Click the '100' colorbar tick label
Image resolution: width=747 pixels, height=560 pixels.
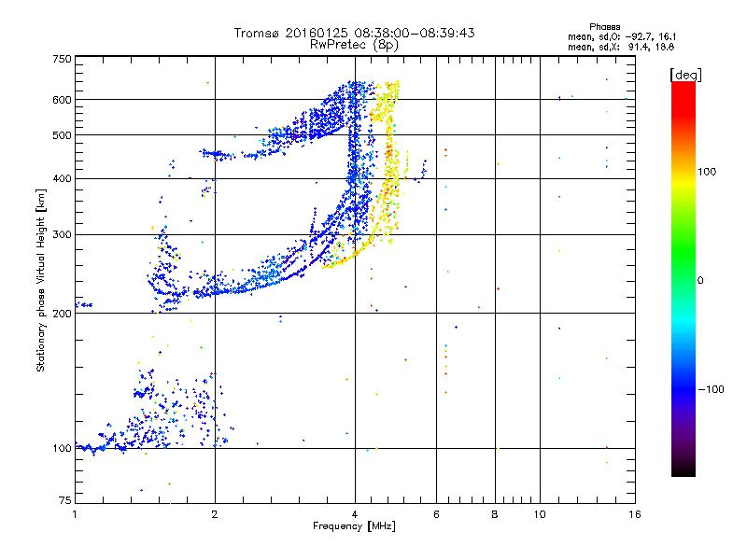pos(707,172)
